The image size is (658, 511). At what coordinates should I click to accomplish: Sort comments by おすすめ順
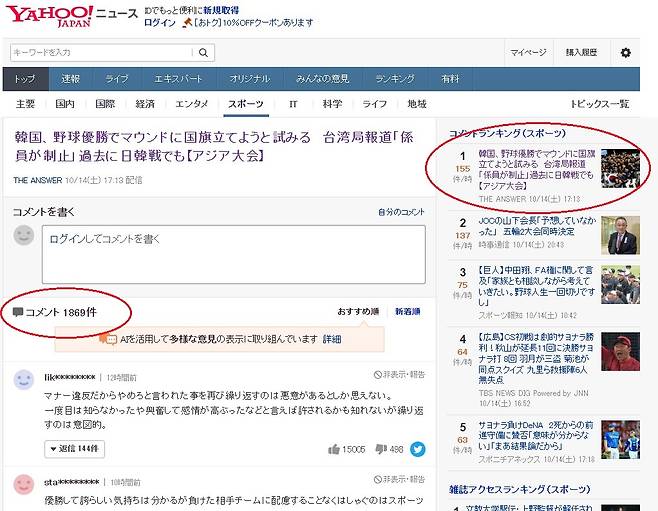(358, 312)
